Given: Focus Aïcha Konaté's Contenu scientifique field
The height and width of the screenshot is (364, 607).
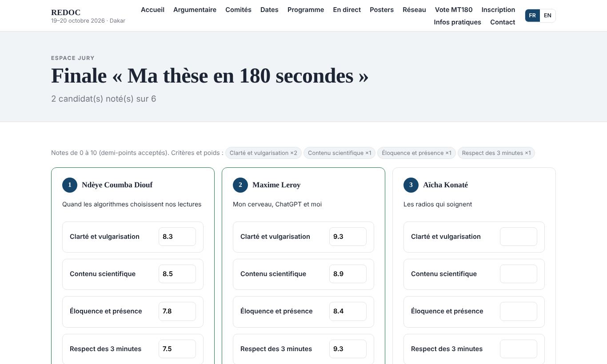Looking at the screenshot, I should point(519,274).
